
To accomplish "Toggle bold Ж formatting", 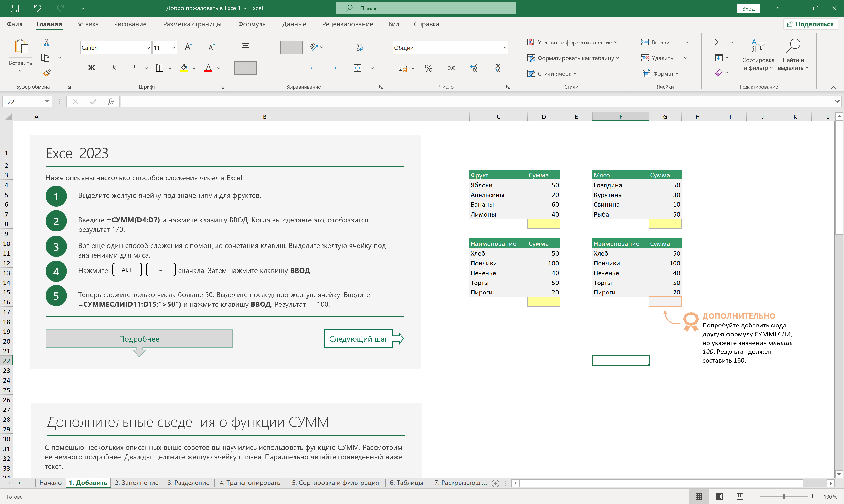I will click(x=91, y=68).
